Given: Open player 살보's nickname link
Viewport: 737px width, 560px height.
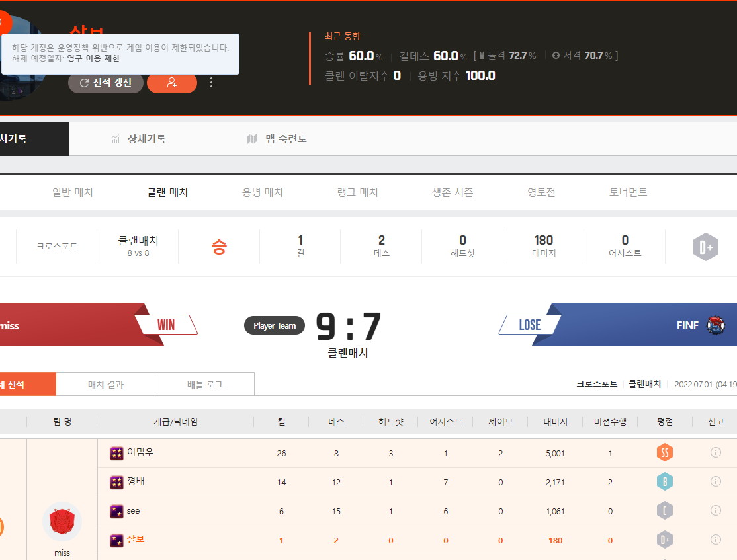Looking at the screenshot, I should (136, 540).
